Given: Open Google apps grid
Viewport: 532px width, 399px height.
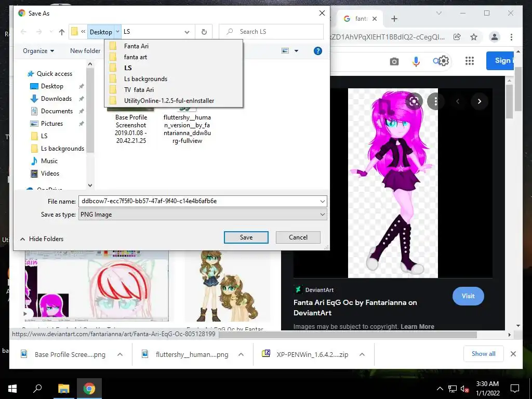Looking at the screenshot, I should coord(470,61).
